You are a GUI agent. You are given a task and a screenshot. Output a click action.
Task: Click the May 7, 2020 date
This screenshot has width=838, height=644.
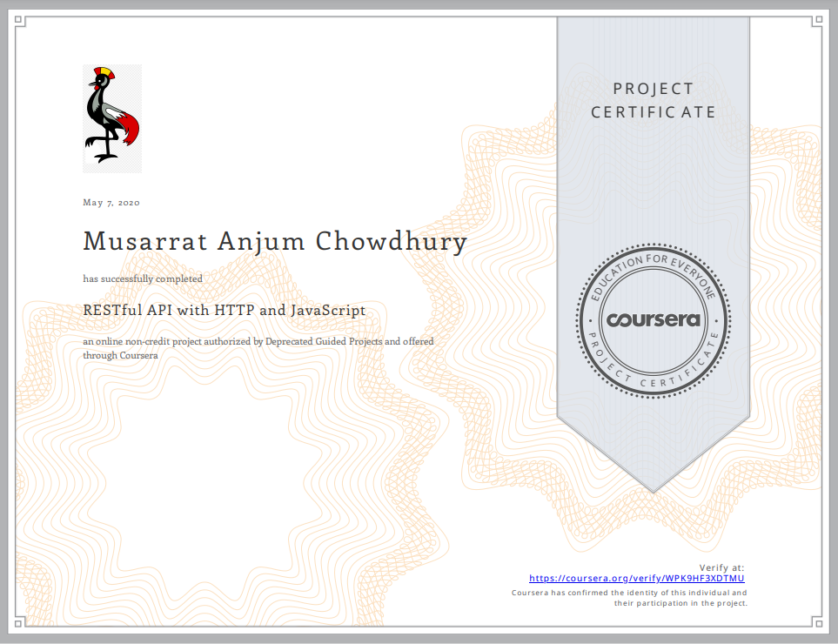click(x=111, y=203)
